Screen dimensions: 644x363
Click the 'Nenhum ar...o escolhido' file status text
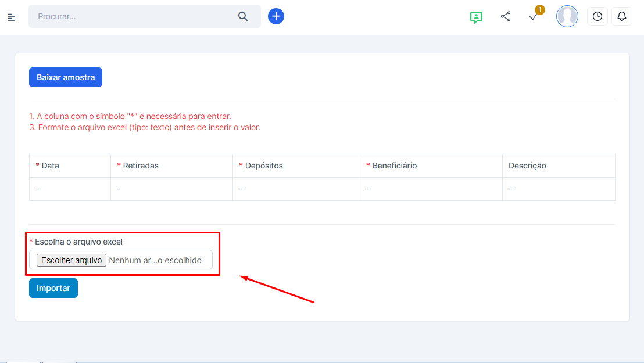155,260
